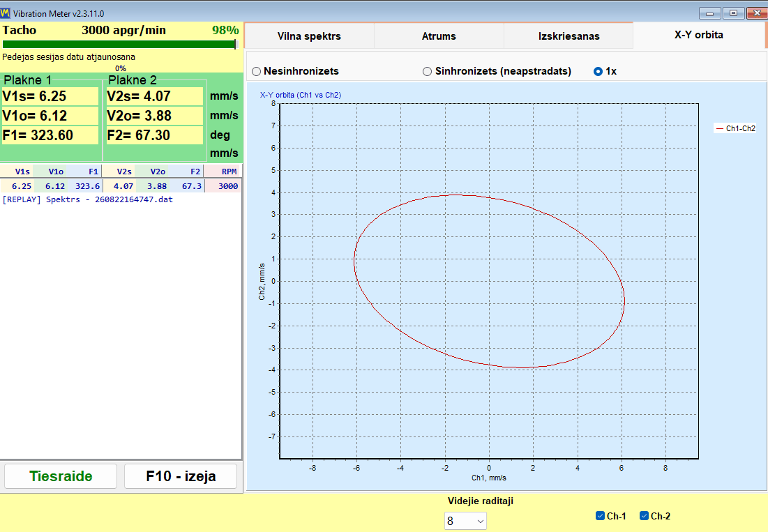This screenshot has width=768, height=532.
Task: Select the X-Y orbita tab
Action: (699, 36)
